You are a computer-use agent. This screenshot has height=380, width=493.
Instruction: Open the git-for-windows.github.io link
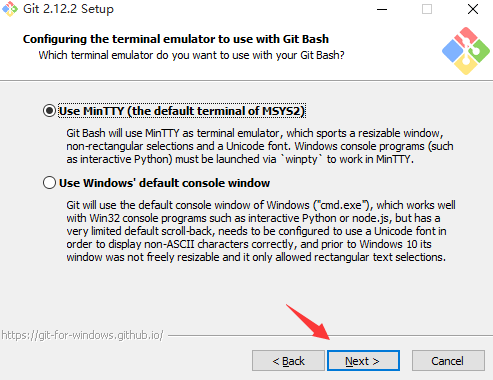coord(82,335)
